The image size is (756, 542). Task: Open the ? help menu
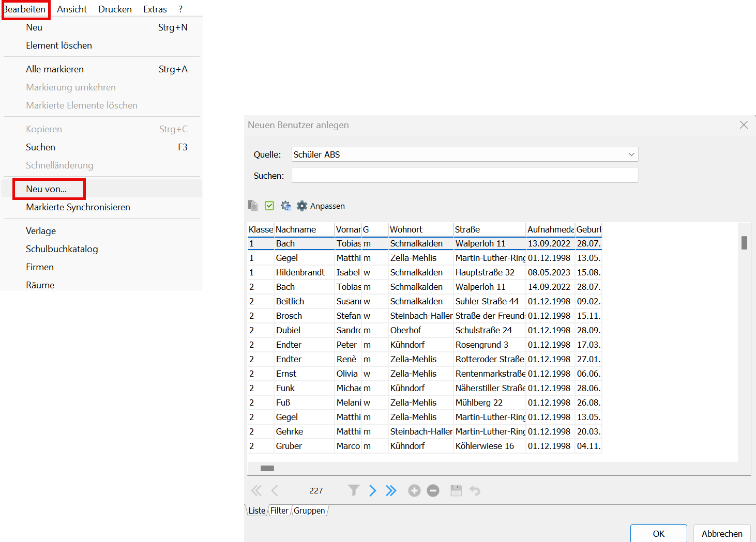click(x=180, y=9)
